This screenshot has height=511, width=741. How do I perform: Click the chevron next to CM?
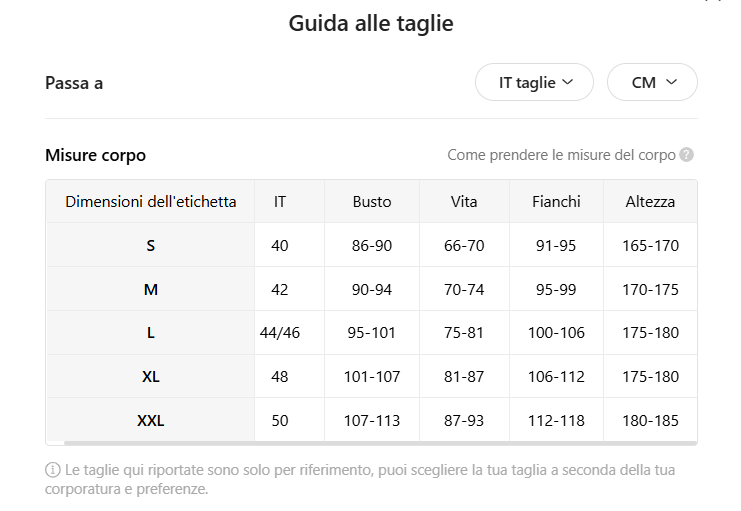pyautogui.click(x=671, y=82)
